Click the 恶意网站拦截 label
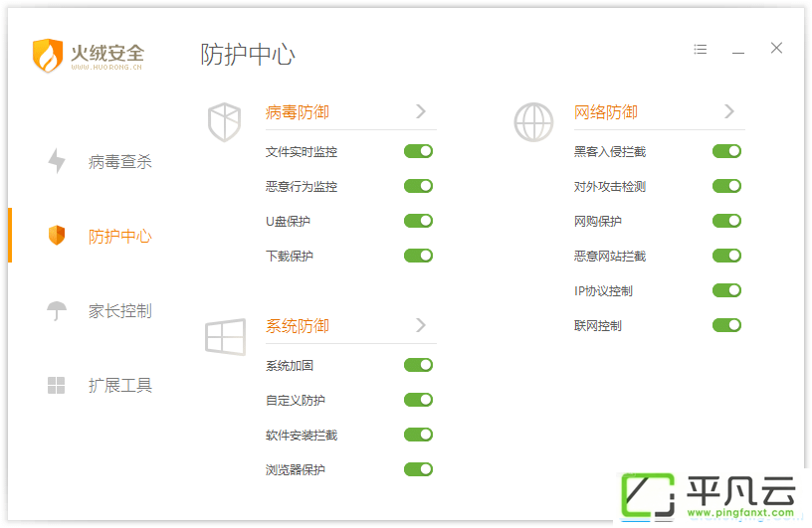Image resolution: width=812 pixels, height=528 pixels. click(610, 256)
